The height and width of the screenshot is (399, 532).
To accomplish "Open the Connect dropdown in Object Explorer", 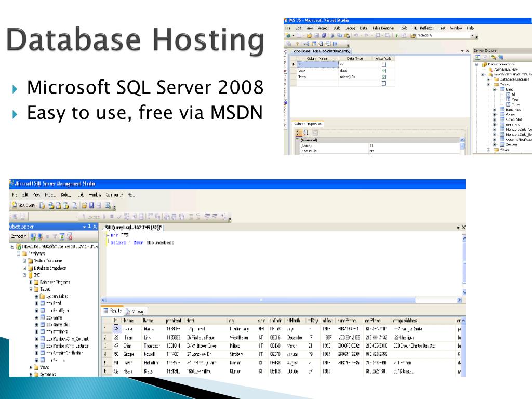I will pyautogui.click(x=19, y=236).
